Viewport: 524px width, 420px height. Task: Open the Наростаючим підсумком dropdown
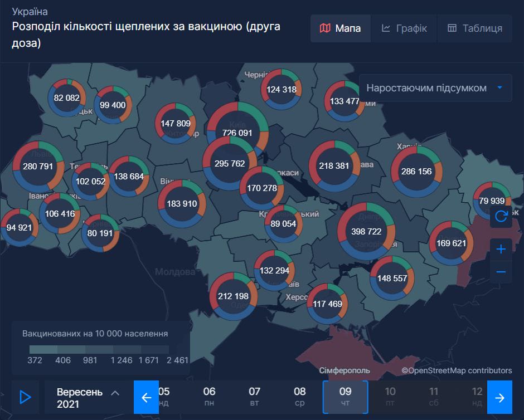pos(435,88)
